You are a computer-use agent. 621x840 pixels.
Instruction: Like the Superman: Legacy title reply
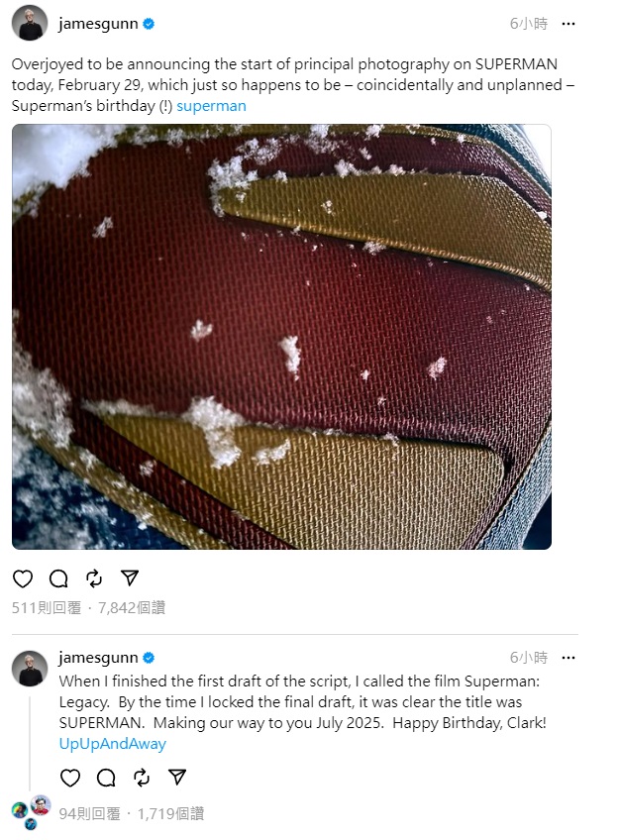point(70,778)
